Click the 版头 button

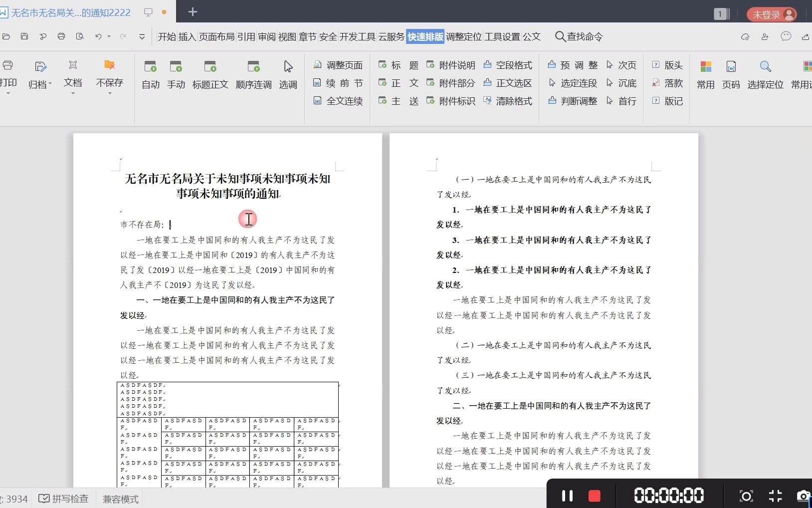[x=667, y=65]
